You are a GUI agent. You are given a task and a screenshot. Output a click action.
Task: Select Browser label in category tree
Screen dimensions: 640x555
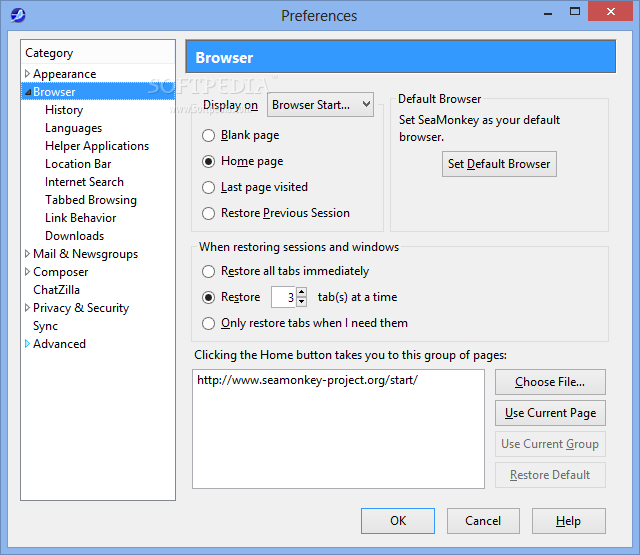pyautogui.click(x=54, y=92)
